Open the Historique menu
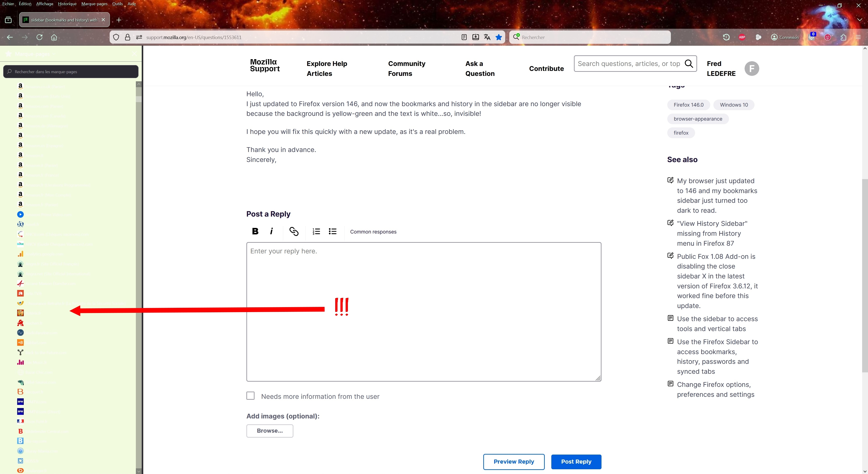Screen dimensions: 868x474 coord(67,4)
